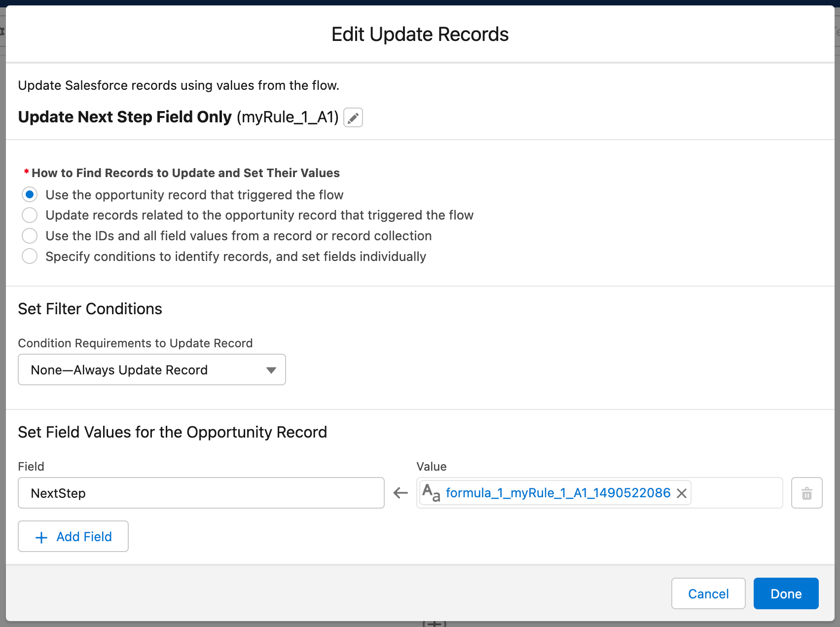Click Done to save the element
The image size is (840, 627).
(786, 593)
